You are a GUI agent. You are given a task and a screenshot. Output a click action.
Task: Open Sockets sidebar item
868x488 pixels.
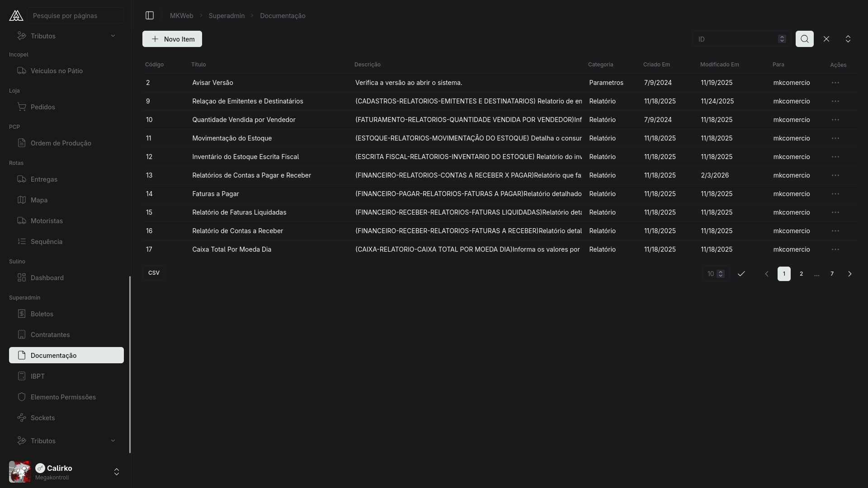(x=42, y=418)
